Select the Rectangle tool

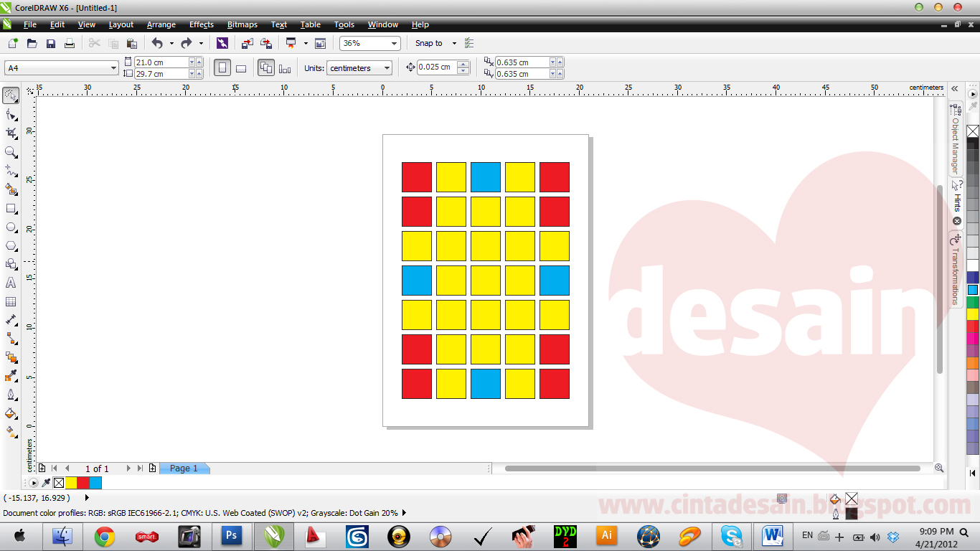[x=11, y=208]
